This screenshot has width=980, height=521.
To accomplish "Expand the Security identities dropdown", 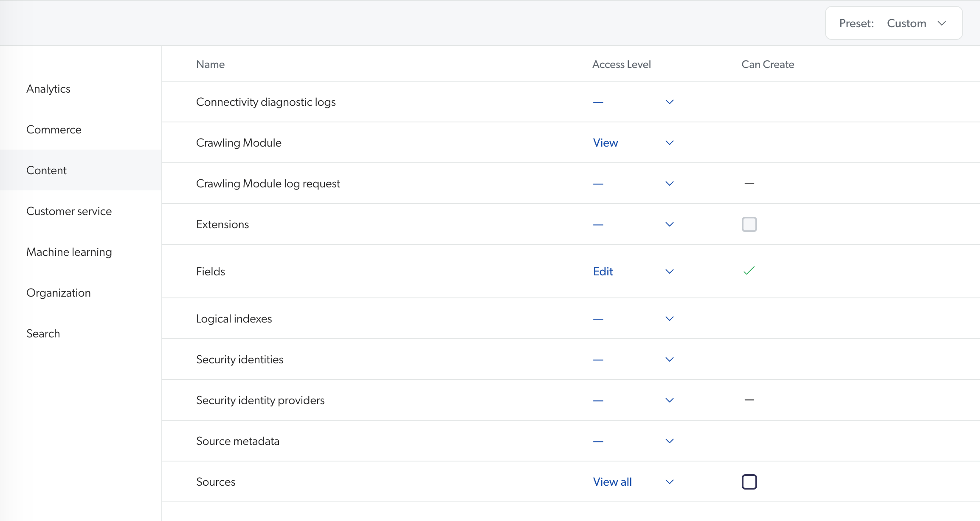I will pyautogui.click(x=669, y=359).
